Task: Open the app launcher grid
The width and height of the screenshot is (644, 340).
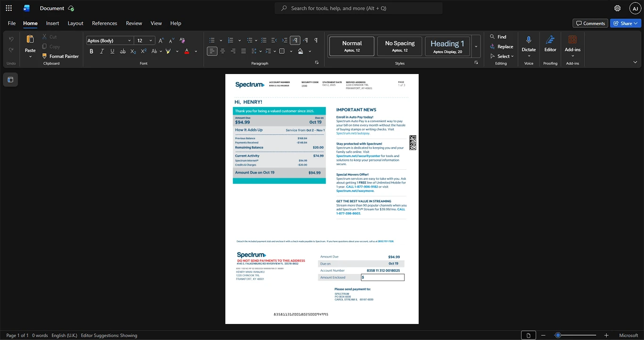Action: [x=8, y=8]
